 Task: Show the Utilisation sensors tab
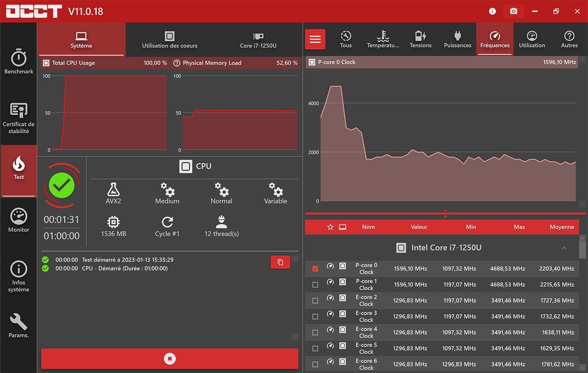click(x=532, y=40)
